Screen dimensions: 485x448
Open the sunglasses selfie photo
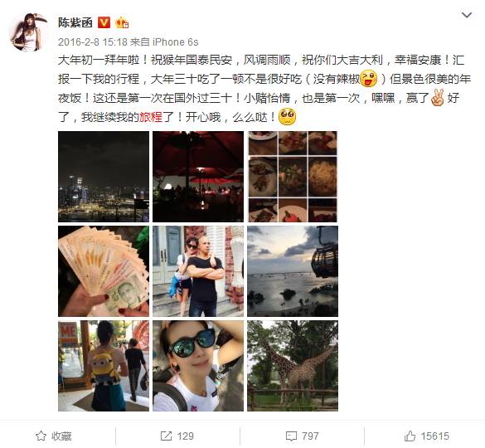(198, 366)
